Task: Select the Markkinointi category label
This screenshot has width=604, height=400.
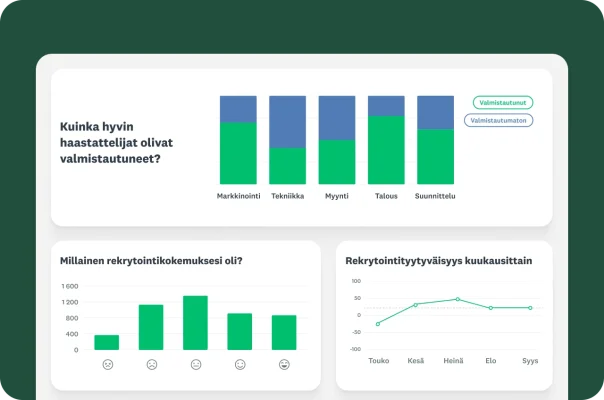Action: click(x=238, y=196)
